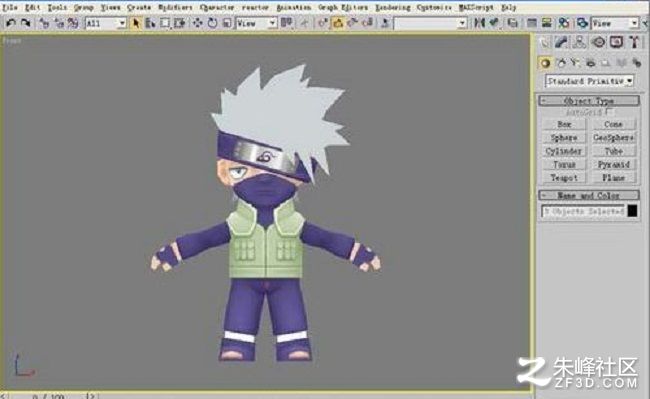
Task: Choose the Bind to Space Warp tool
Action: [x=73, y=23]
